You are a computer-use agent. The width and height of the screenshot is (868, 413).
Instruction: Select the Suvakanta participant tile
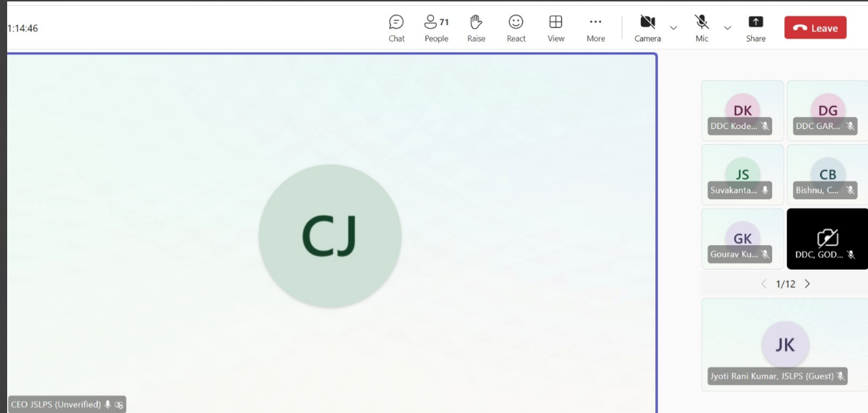point(743,174)
